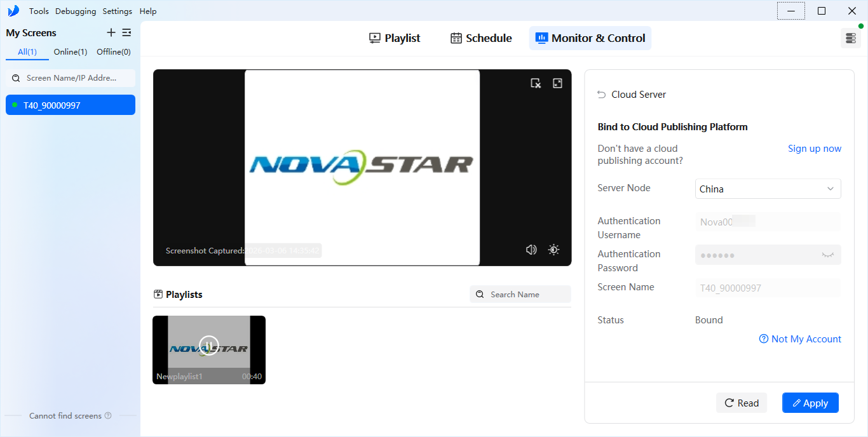Click the magnifier in playlist search

point(480,294)
